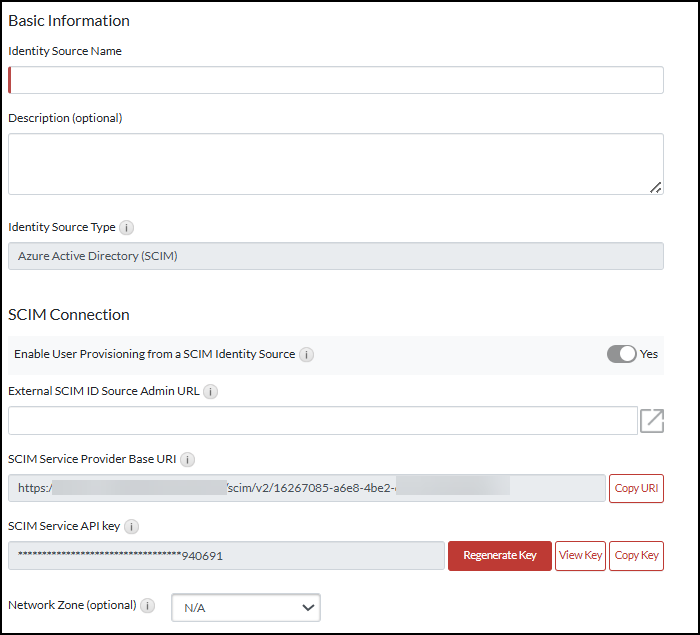Click the View Key button
This screenshot has height=635, width=700.
580,556
